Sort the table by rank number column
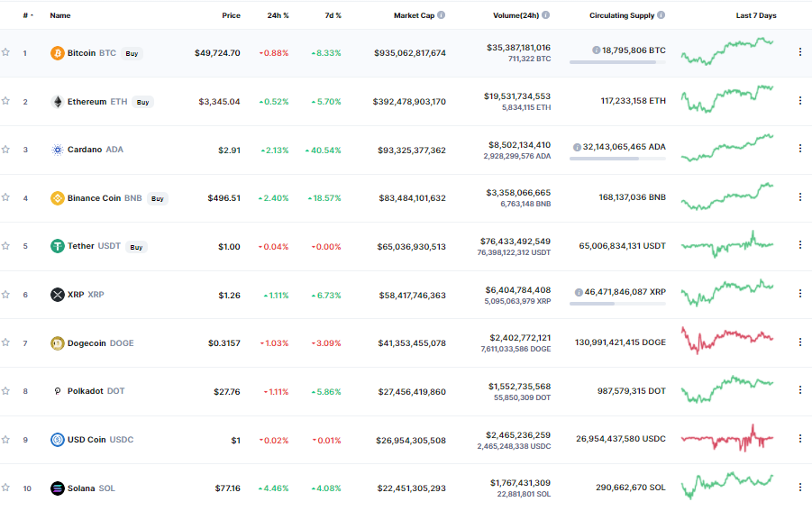Viewport: 812px width, 511px height. point(28,15)
